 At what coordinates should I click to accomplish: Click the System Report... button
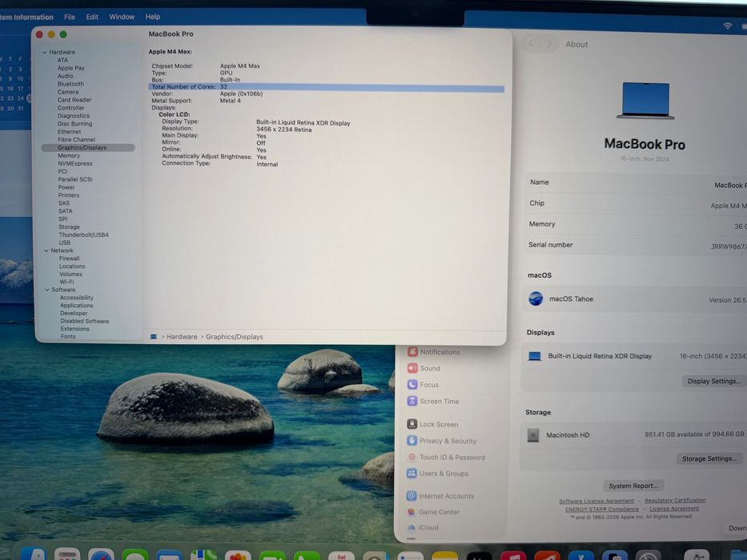(633, 486)
